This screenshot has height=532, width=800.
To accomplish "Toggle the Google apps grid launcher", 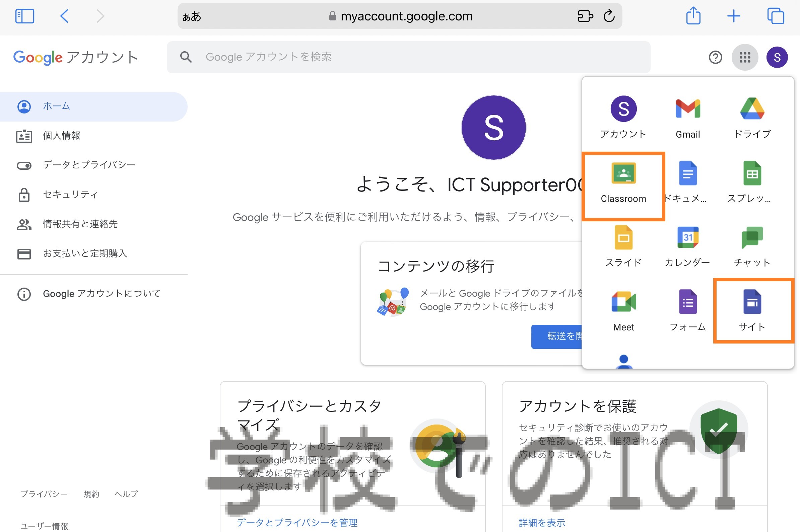I will (x=745, y=57).
